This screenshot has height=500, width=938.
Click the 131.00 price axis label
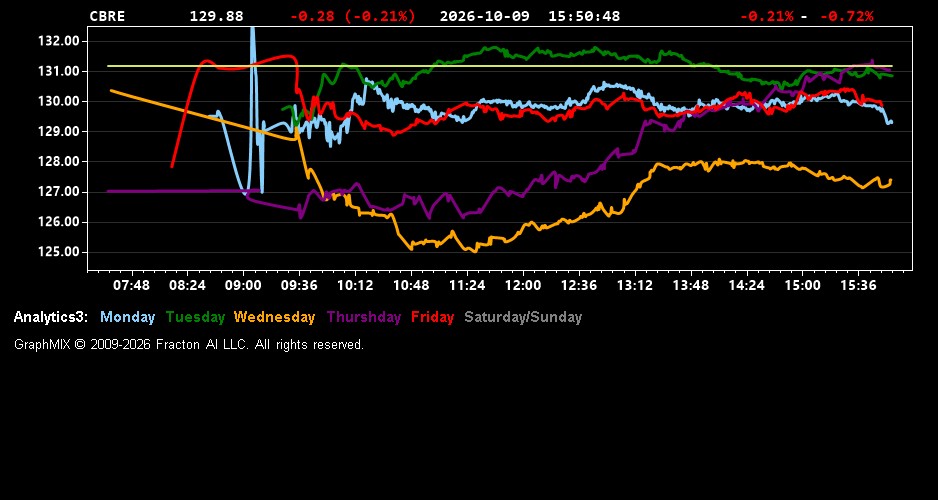[58, 71]
